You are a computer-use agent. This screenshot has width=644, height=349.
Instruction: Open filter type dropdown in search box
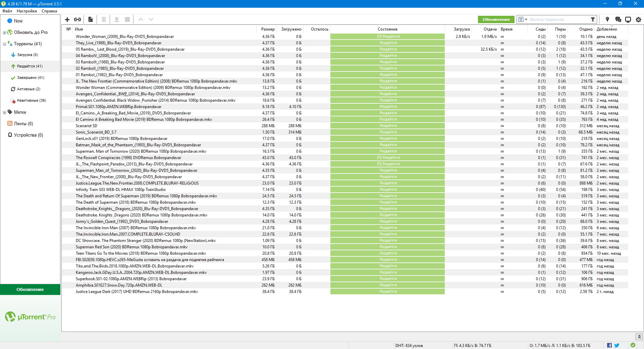(x=523, y=19)
